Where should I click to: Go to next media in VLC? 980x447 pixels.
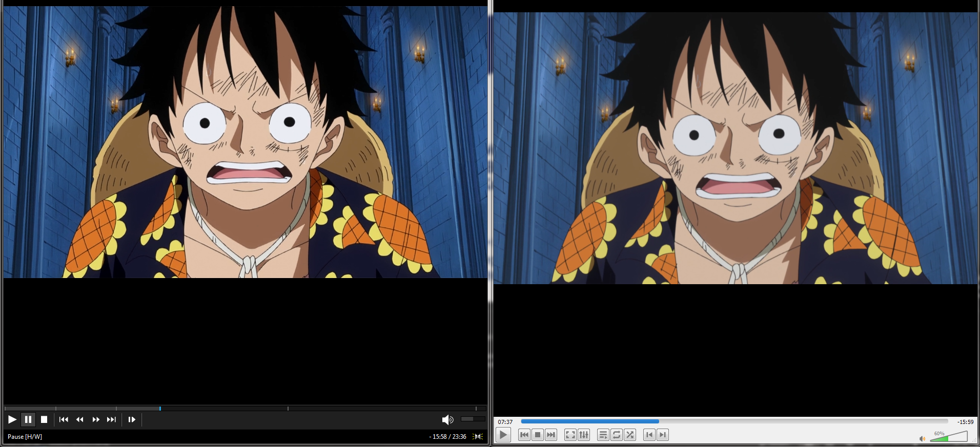click(550, 435)
